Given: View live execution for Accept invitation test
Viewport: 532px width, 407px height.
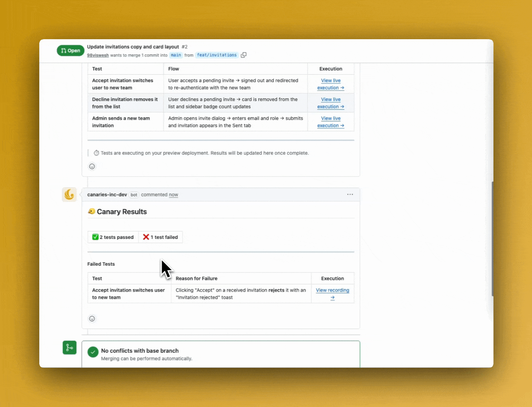Looking at the screenshot, I should pos(331,84).
